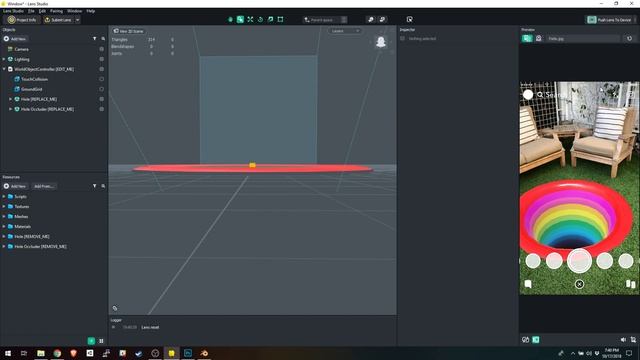The image size is (640, 360).
Task: Click Push Lens To Device button
Action: click(610, 20)
